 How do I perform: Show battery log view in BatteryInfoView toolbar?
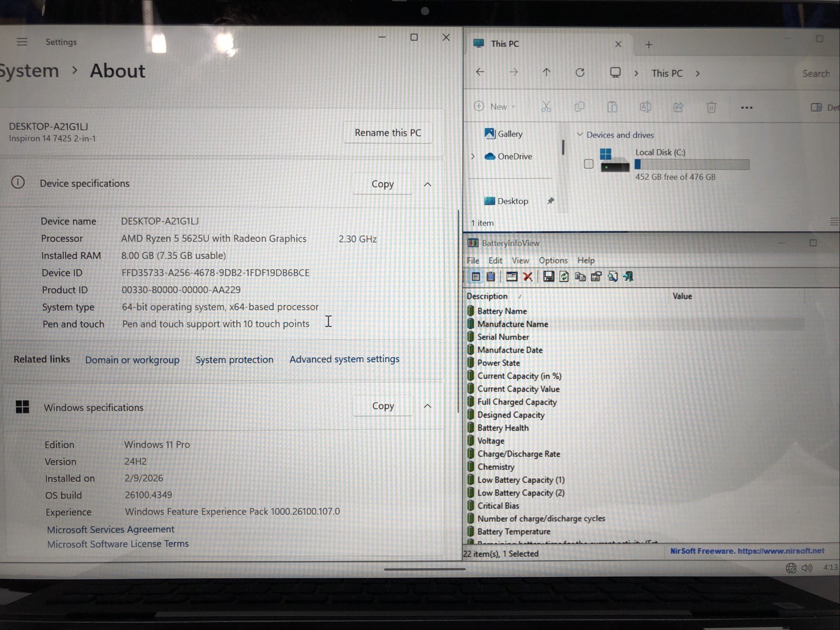pos(491,276)
